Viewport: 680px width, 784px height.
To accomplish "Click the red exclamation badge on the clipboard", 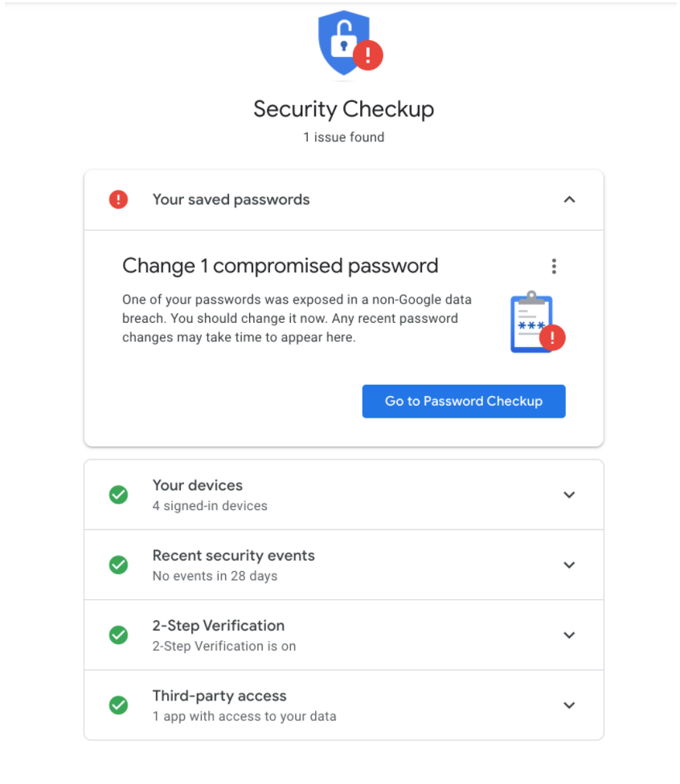I will 551,338.
